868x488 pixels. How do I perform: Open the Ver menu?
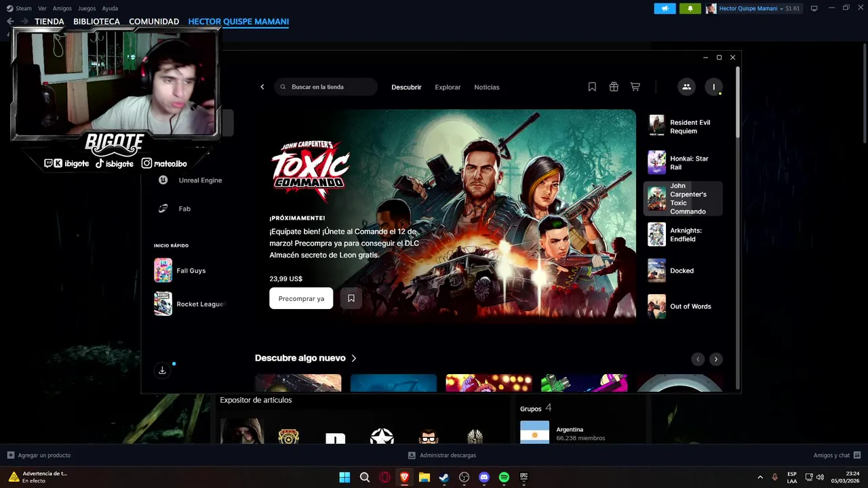tap(42, 8)
